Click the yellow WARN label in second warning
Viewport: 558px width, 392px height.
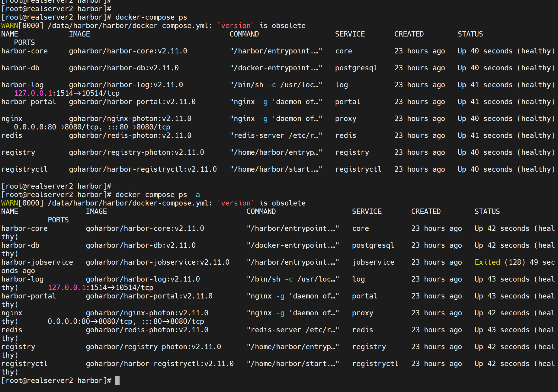tap(9, 203)
